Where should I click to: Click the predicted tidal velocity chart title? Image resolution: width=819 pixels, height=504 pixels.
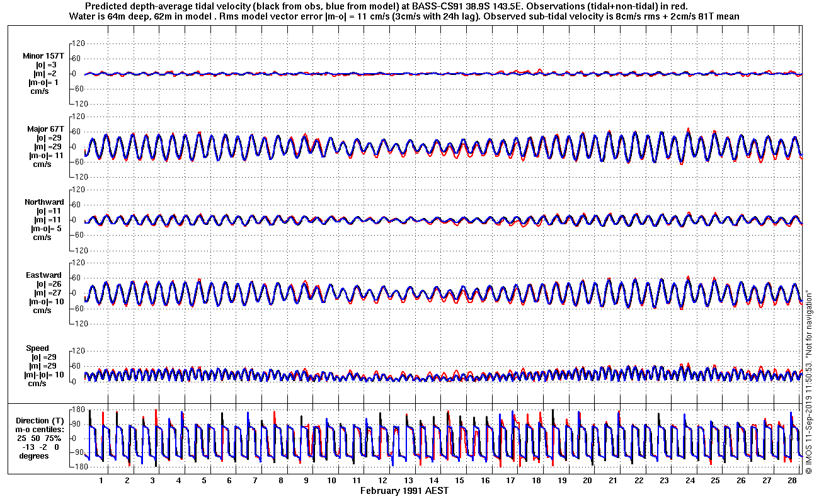click(403, 6)
